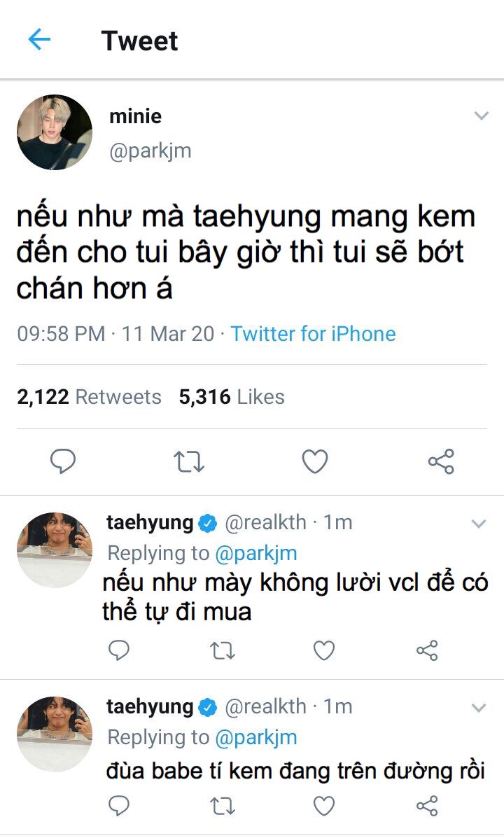View the 2,122 Retweets list
The height and width of the screenshot is (838, 504).
89,397
